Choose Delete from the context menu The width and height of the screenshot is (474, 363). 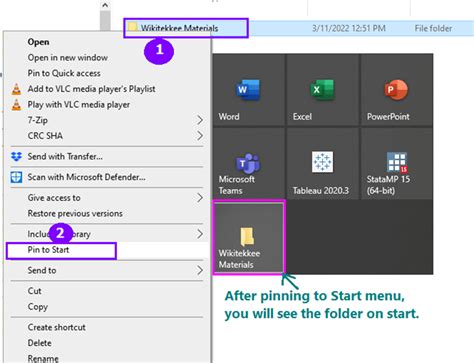[x=40, y=343]
